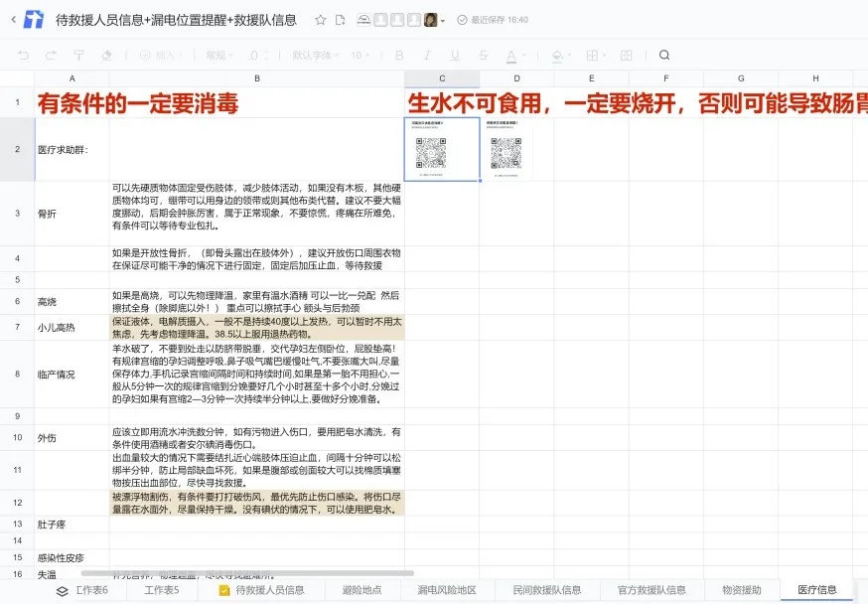
Task: Select column A header
Action: click(72, 78)
